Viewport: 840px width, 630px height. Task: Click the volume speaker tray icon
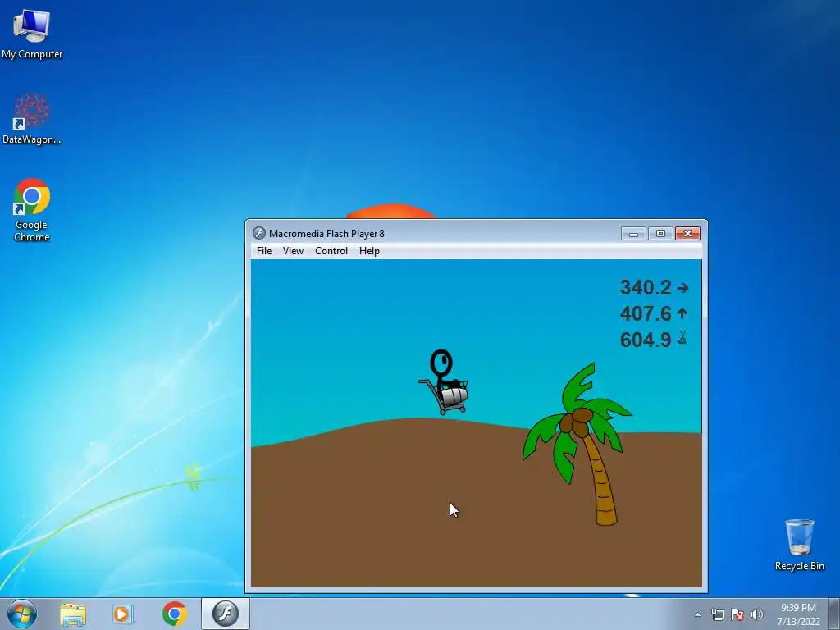(x=757, y=614)
